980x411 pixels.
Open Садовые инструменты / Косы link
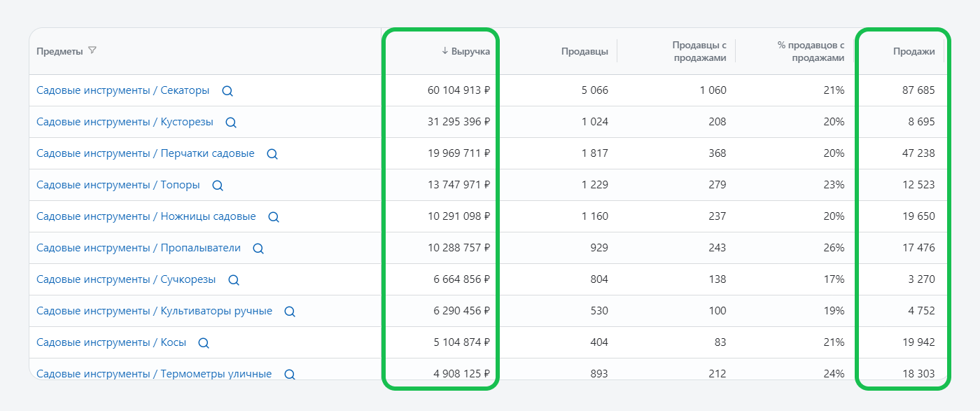coord(111,342)
